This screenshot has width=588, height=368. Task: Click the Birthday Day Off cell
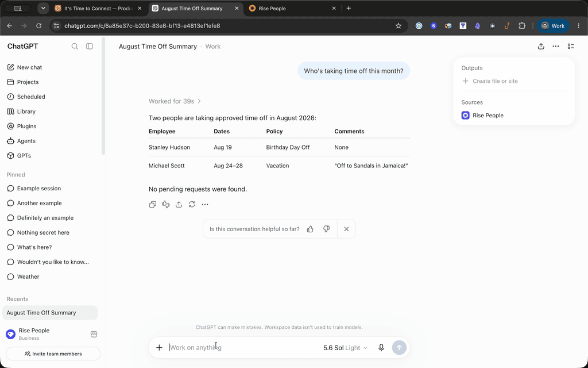pyautogui.click(x=288, y=147)
